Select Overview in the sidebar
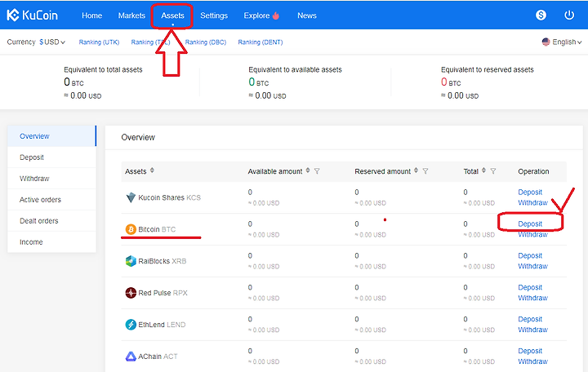Screen dimensions: 588x372 (51, 136)
